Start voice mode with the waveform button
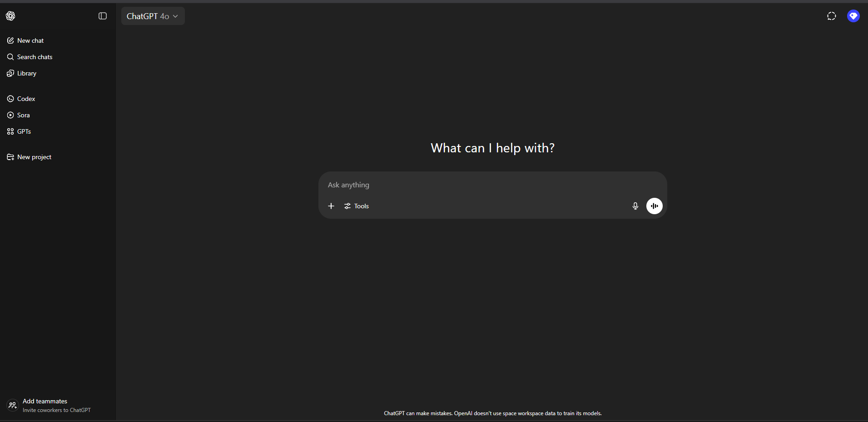 [x=655, y=206]
